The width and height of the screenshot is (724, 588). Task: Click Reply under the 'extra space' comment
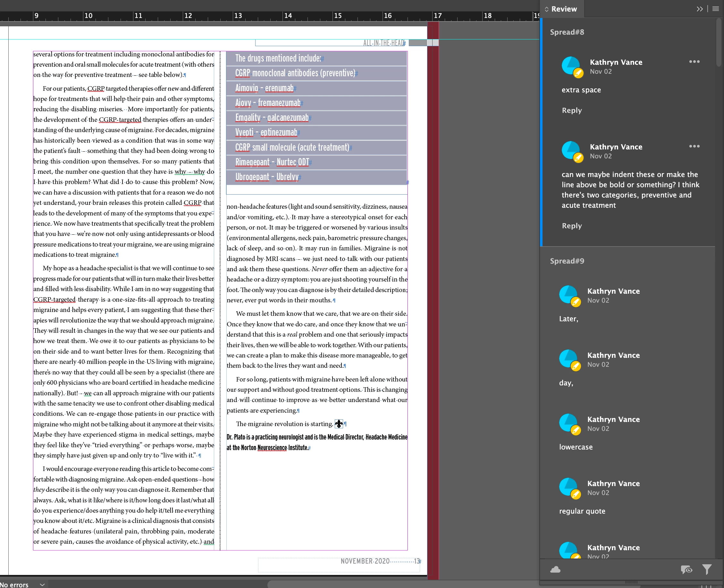click(x=572, y=110)
